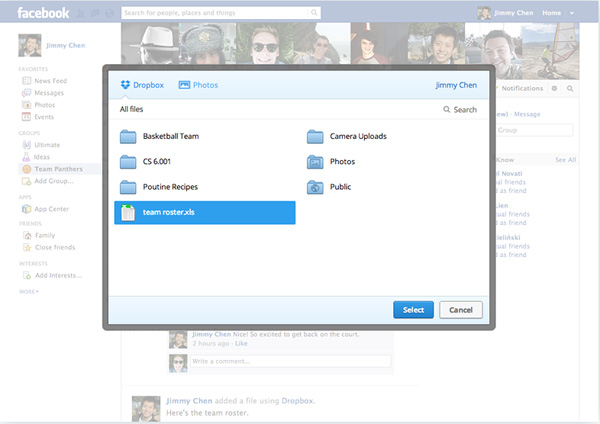600x424 pixels.
Task: Select the CS 6.001 folder name
Action: [x=157, y=161]
